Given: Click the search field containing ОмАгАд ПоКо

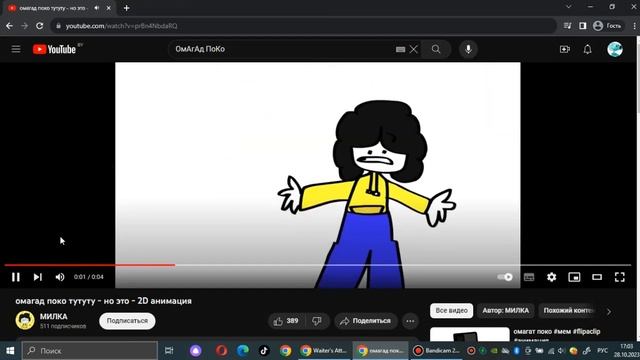Looking at the screenshot, I should (x=282, y=49).
